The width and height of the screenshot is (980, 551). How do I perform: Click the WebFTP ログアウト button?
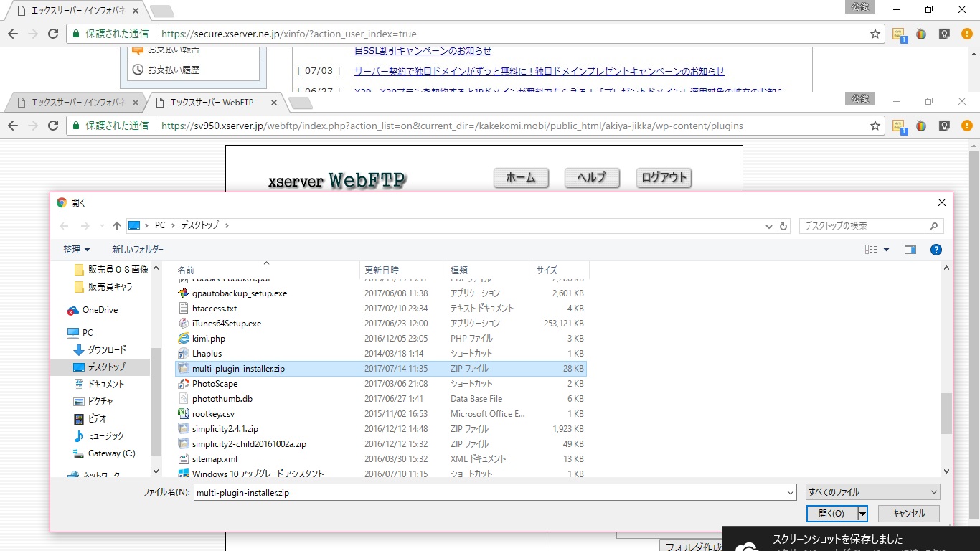tap(664, 178)
